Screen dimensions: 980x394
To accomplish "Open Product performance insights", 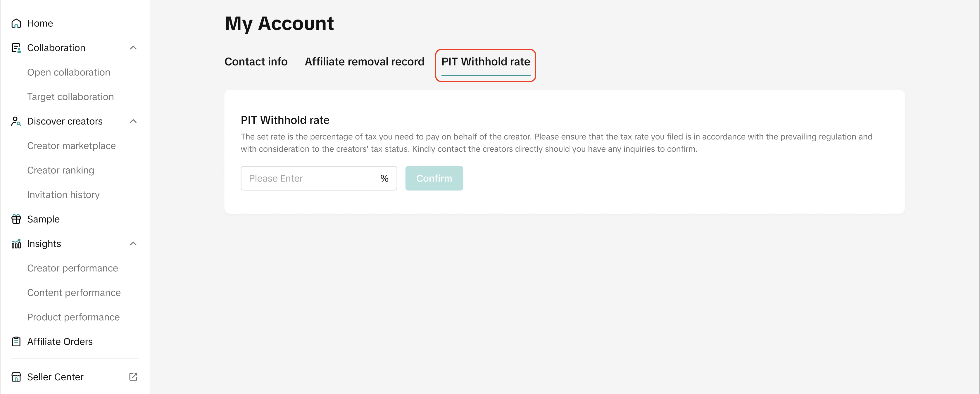I will tap(73, 317).
